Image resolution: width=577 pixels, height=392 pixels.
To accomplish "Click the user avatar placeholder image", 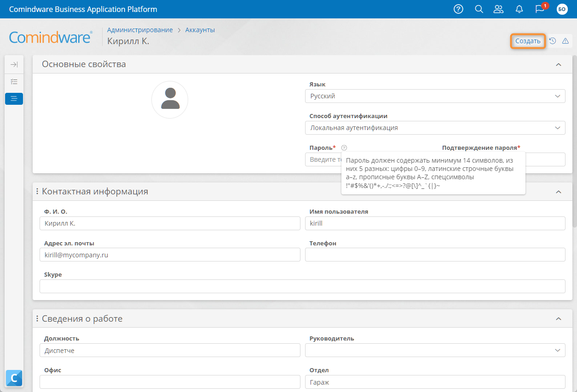I will (x=170, y=100).
